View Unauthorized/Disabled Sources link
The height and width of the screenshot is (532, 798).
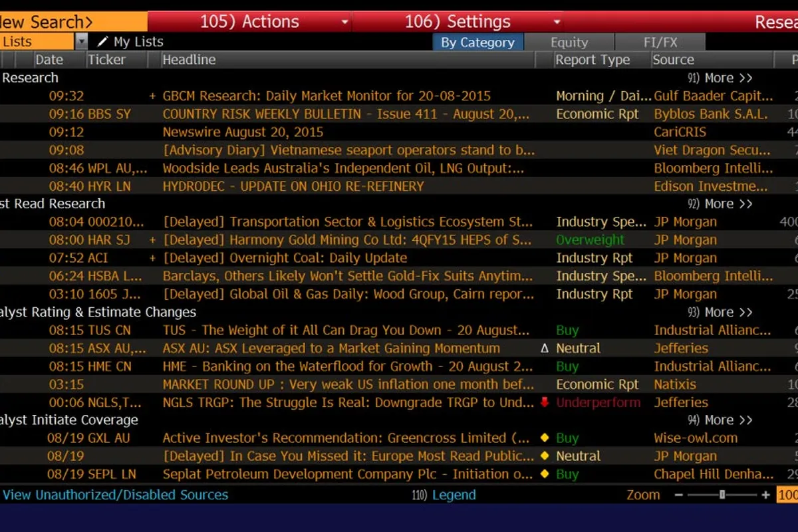[x=115, y=495]
